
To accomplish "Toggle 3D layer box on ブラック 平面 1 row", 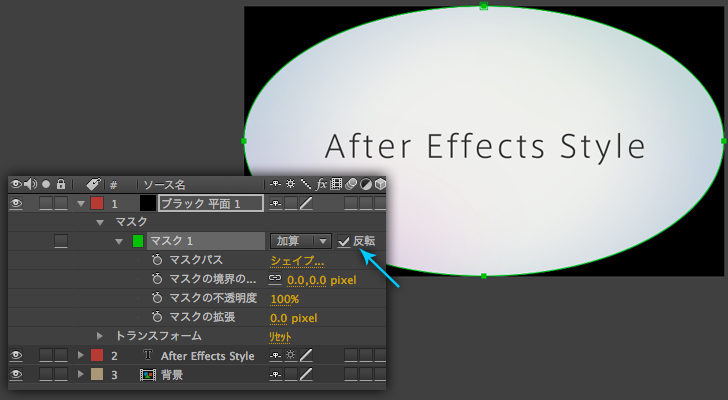I will 380,203.
